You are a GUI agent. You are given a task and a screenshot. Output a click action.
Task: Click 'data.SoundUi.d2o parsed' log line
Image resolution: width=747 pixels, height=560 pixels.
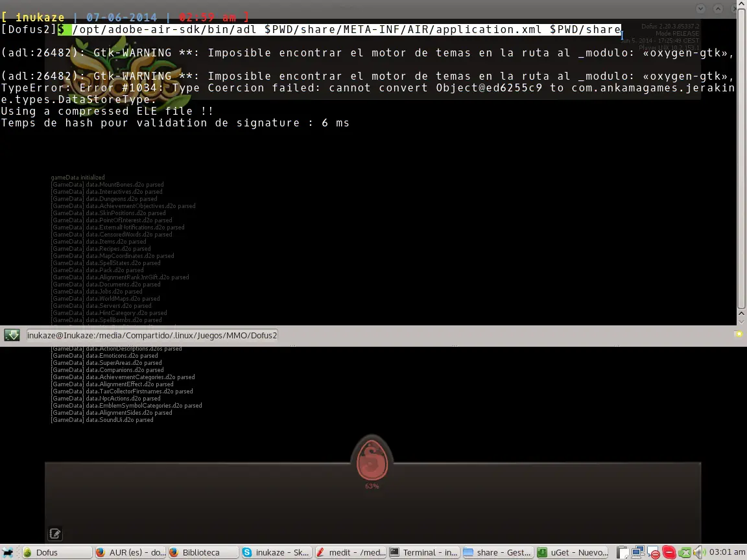102,420
